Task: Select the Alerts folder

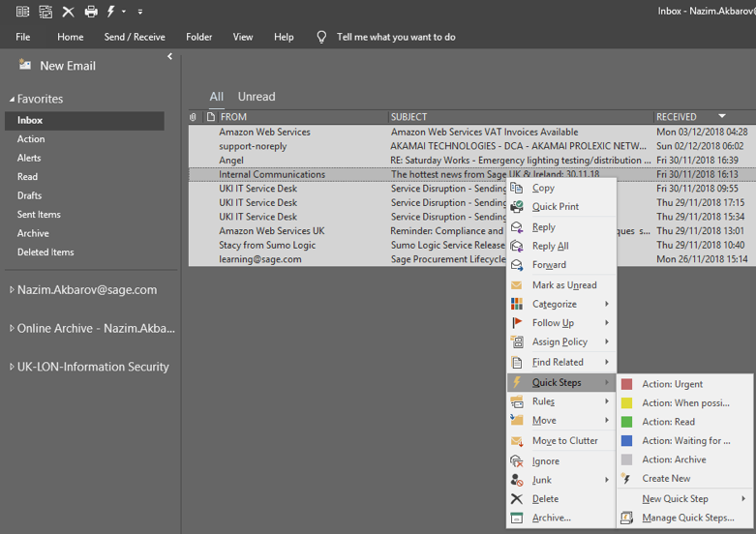Action: coord(29,158)
